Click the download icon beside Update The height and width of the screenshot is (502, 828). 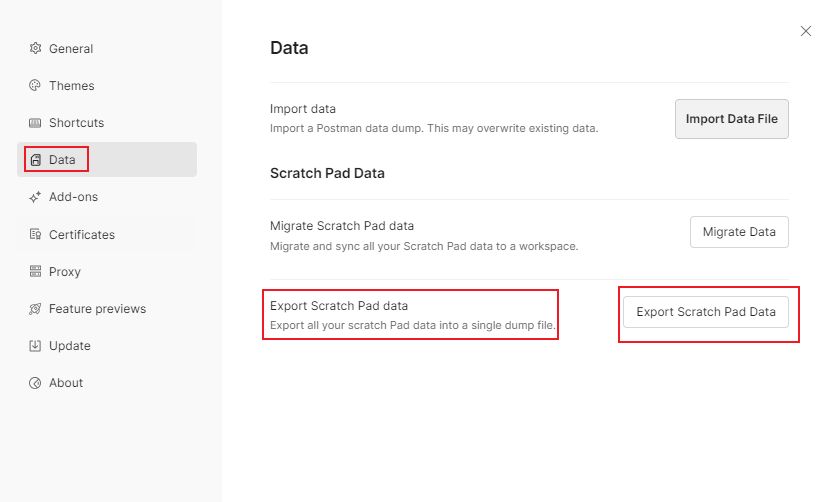click(x=35, y=346)
